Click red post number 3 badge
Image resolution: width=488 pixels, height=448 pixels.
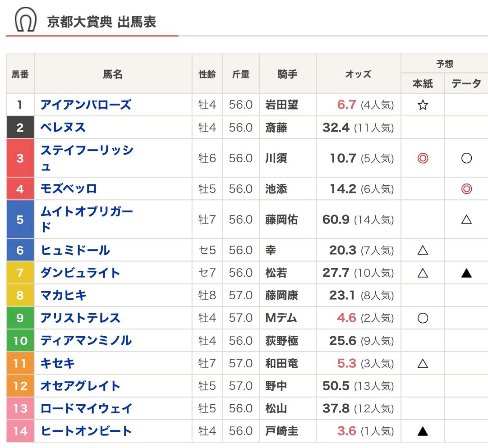click(20, 158)
